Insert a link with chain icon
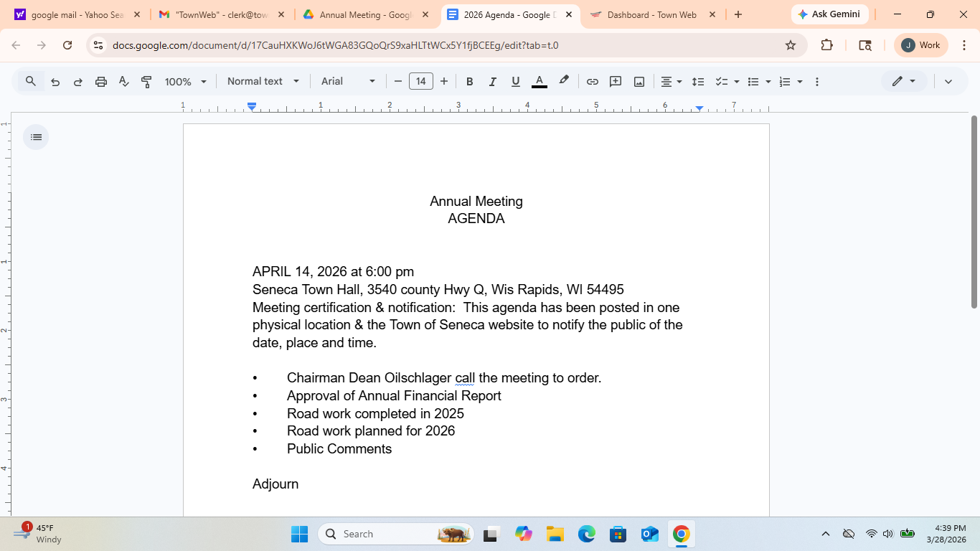 pyautogui.click(x=593, y=82)
